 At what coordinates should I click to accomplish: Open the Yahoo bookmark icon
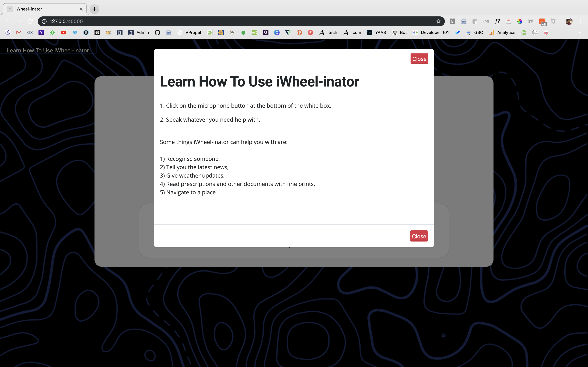pos(41,33)
